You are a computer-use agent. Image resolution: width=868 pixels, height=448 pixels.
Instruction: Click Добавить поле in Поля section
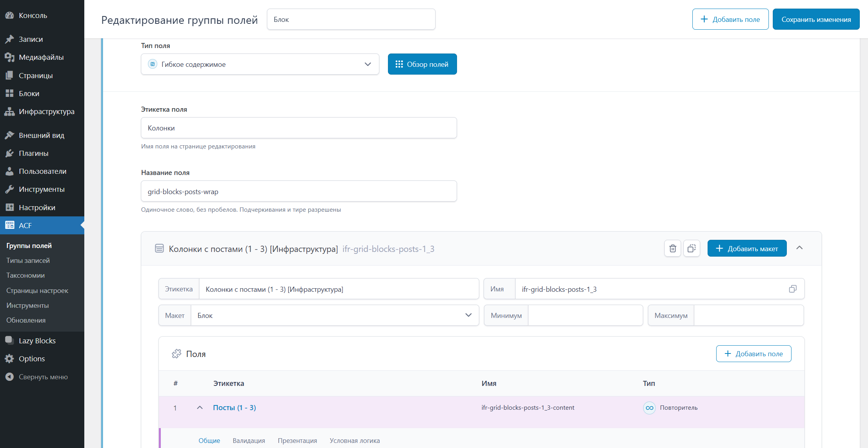point(754,353)
